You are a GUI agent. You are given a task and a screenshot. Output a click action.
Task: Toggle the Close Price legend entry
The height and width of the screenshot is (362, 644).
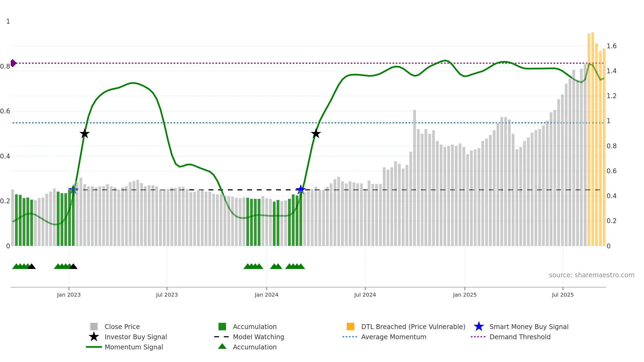122,327
